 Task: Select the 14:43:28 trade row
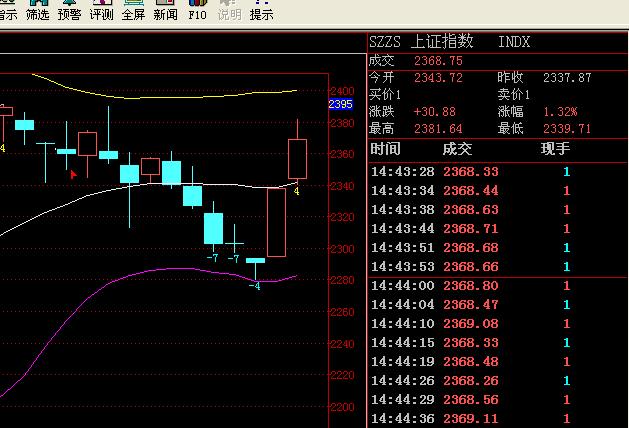(x=470, y=172)
